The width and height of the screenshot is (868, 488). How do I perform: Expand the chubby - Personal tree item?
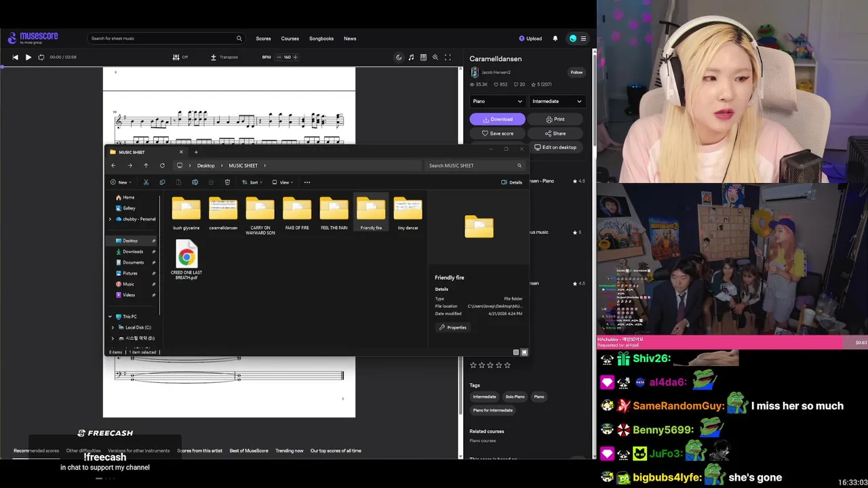pos(110,219)
